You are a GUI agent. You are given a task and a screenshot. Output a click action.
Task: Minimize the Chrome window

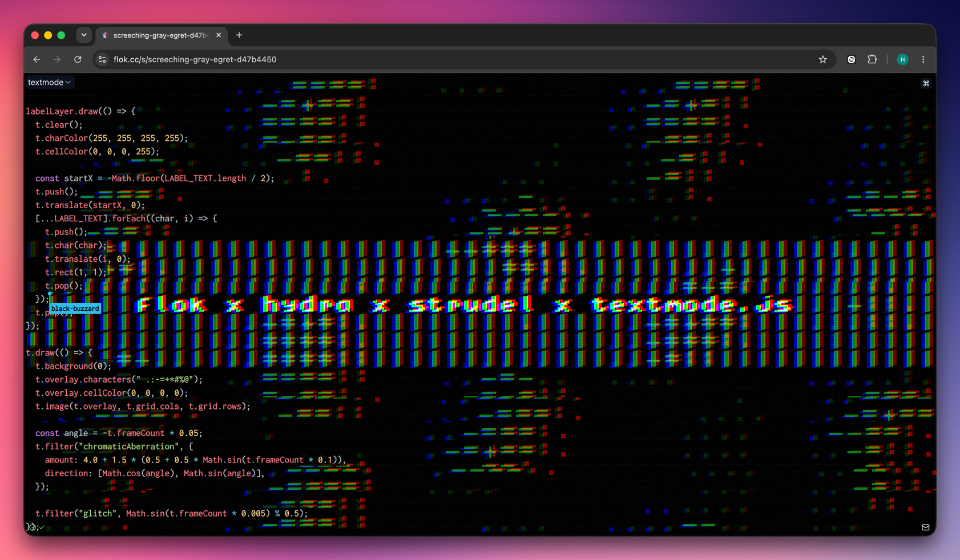(x=48, y=35)
